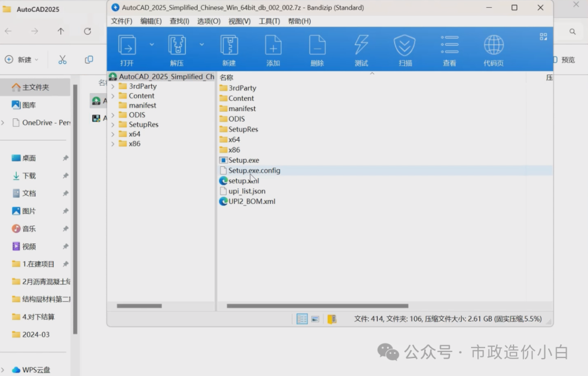This screenshot has width=588, height=376.
Task: Click the tree pane horizontal scrollbar
Action: [139, 306]
